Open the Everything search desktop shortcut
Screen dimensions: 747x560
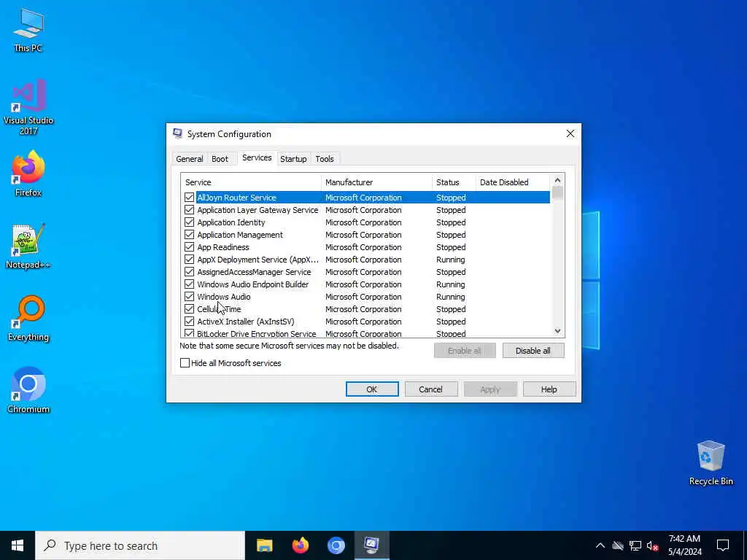click(x=28, y=318)
